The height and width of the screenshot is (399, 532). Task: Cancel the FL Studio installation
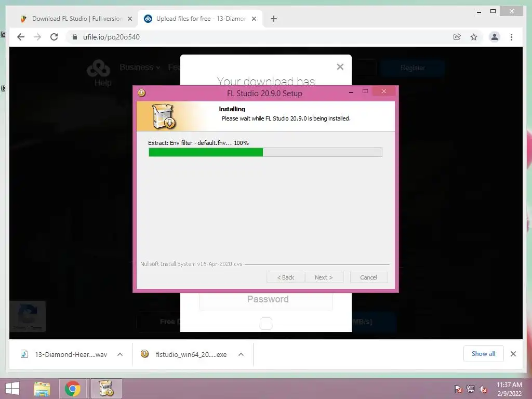pyautogui.click(x=369, y=277)
